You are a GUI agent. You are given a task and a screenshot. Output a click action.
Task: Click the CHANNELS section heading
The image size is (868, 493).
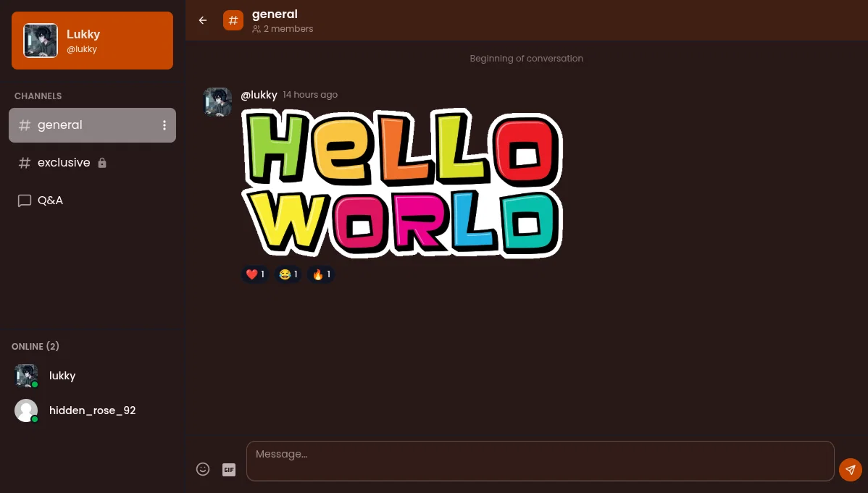[38, 96]
